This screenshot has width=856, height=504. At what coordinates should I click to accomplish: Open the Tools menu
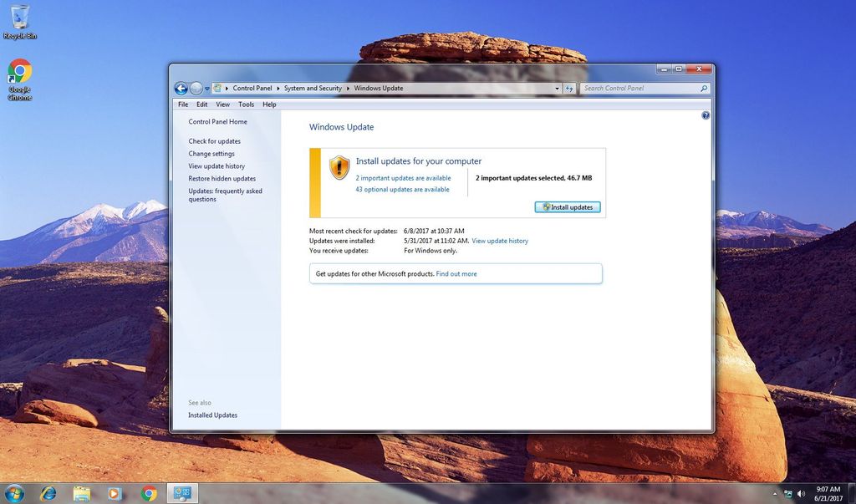245,104
